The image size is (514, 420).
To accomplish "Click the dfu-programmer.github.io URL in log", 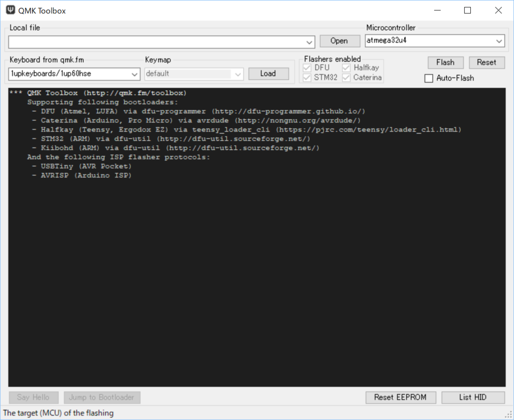I will coord(289,111).
